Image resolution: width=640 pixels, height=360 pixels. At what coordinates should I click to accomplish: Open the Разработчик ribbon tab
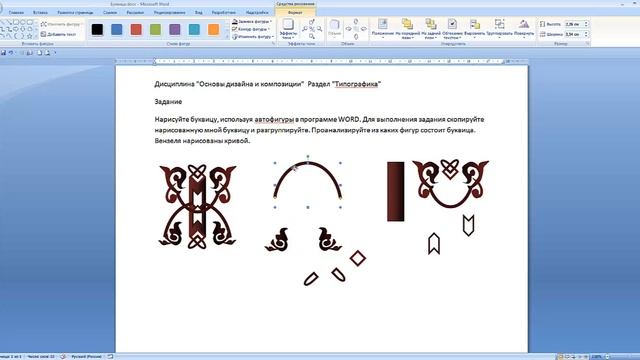(x=224, y=13)
